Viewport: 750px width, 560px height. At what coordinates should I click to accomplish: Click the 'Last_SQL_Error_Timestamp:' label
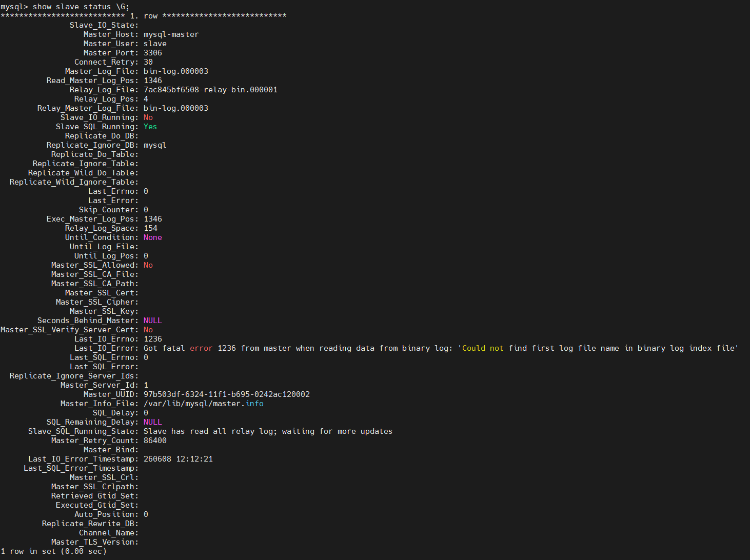[81, 468]
